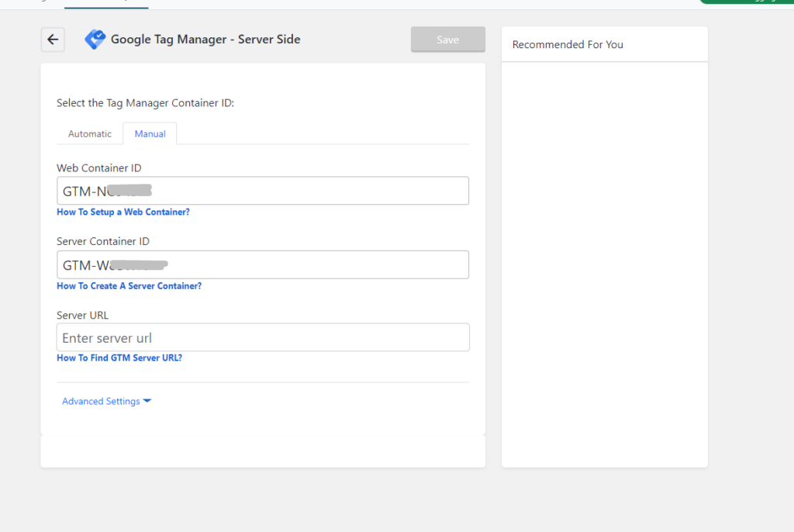Focus the Server Container ID field
794x532 pixels.
point(263,264)
